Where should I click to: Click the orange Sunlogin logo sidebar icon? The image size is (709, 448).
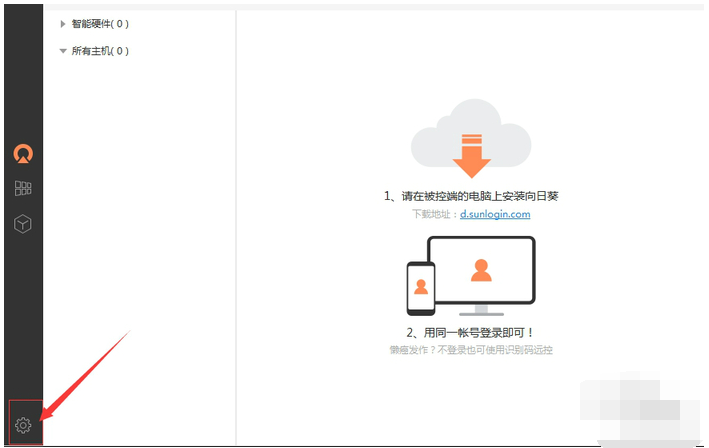(x=23, y=154)
